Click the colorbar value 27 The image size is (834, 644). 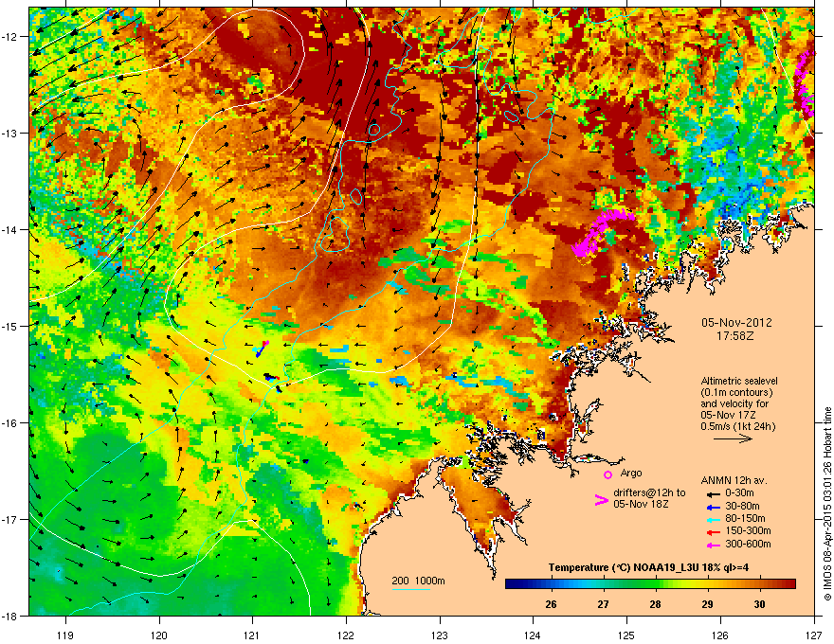coord(603,604)
